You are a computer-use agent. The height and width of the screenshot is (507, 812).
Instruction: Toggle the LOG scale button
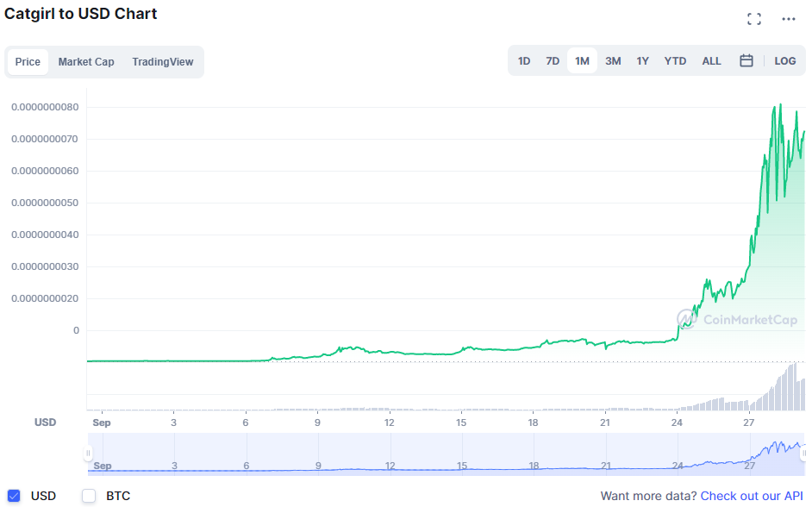784,61
